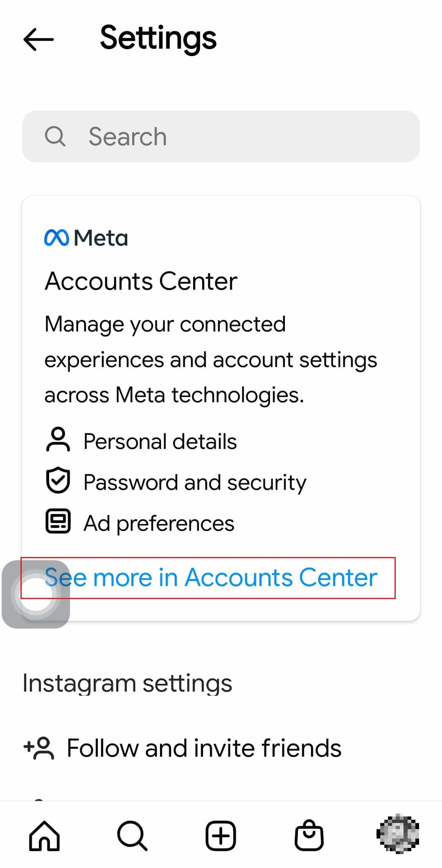442x868 pixels.
Task: Open See more in Accounts Center
Action: coord(211,577)
